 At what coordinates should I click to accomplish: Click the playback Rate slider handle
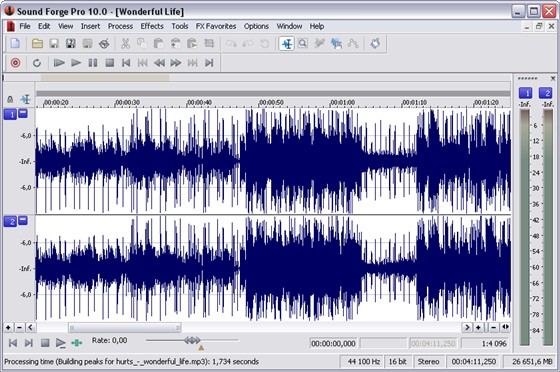tap(192, 340)
